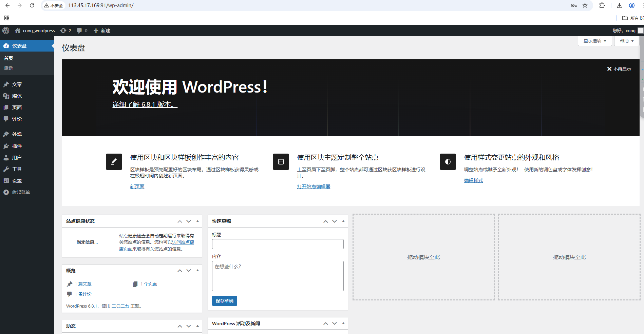Open the 用户 users menu
Screen dimensions: 644x334
click(x=27, y=158)
